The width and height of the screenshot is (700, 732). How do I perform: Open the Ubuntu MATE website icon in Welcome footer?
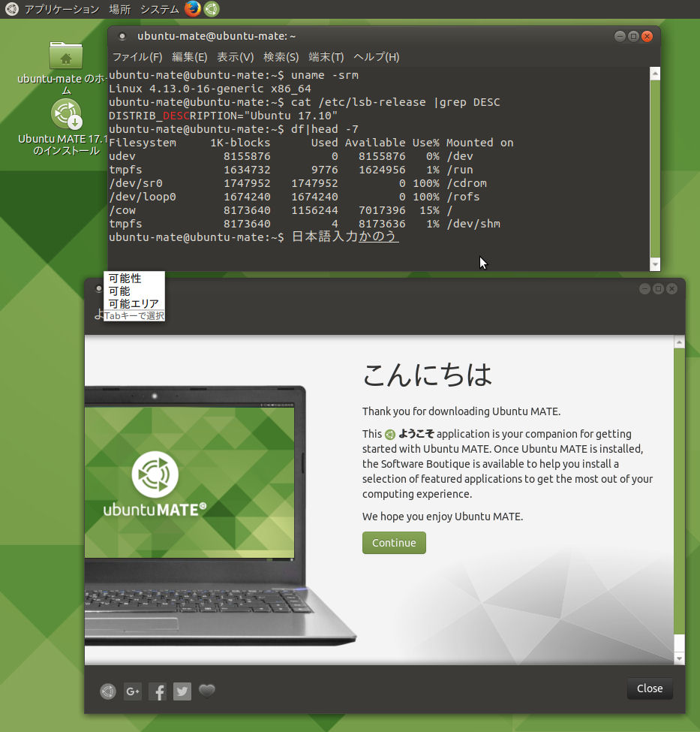coord(108,691)
